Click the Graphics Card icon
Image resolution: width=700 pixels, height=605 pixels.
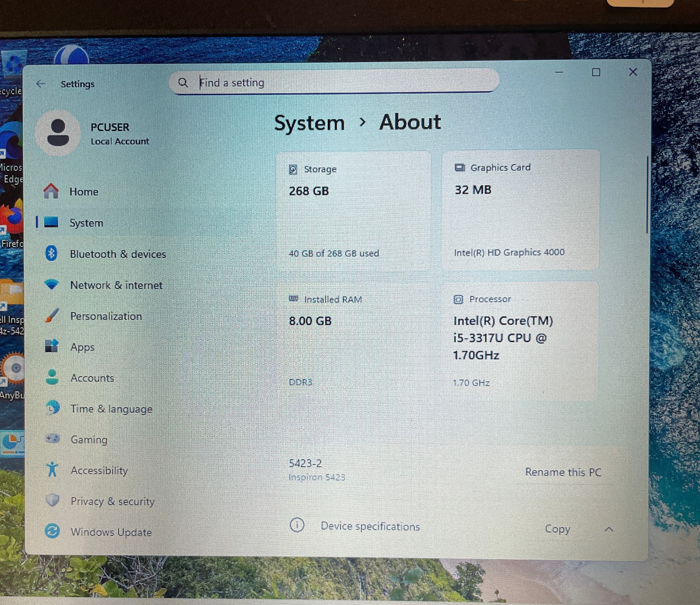pos(460,167)
